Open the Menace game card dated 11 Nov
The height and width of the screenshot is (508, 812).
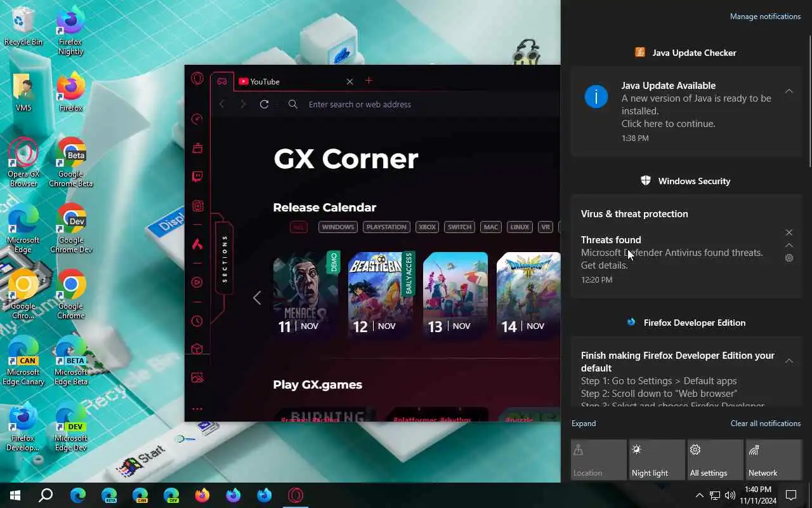tap(307, 295)
